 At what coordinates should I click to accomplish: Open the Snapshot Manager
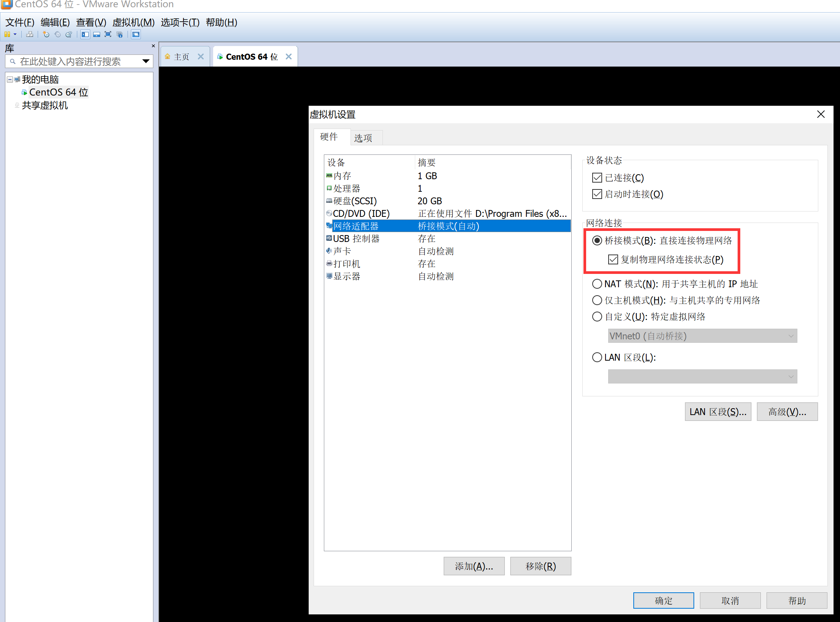pos(69,34)
